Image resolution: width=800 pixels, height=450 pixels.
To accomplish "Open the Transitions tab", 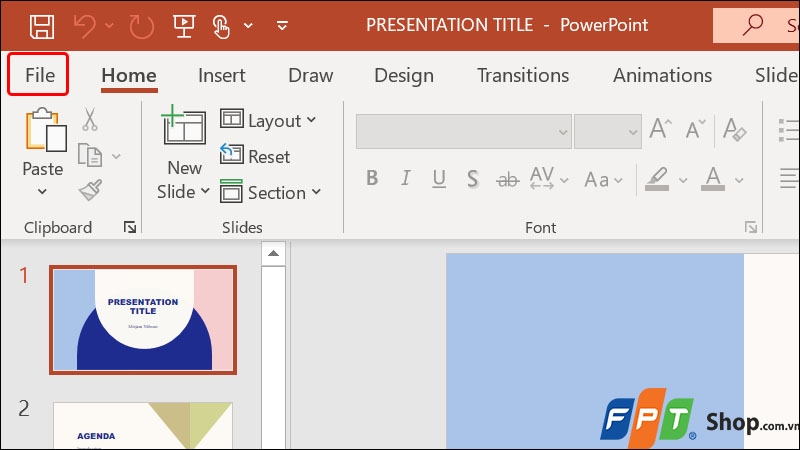I will (x=523, y=76).
